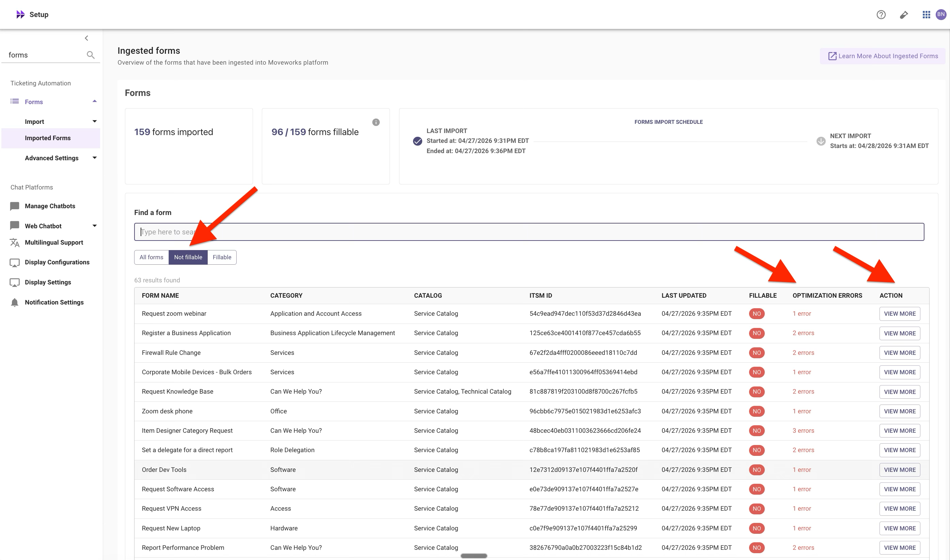Click the Last Import checkmark icon
950x560 pixels.
(417, 141)
